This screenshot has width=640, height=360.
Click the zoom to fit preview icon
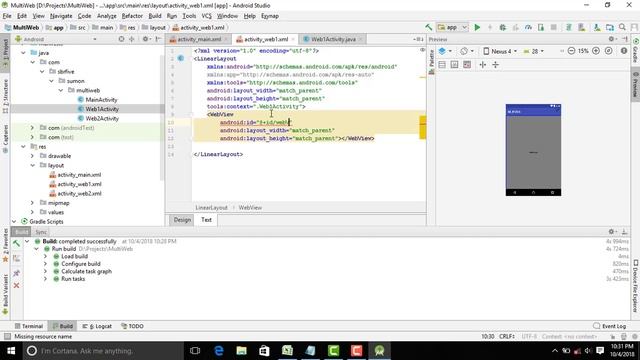click(609, 51)
